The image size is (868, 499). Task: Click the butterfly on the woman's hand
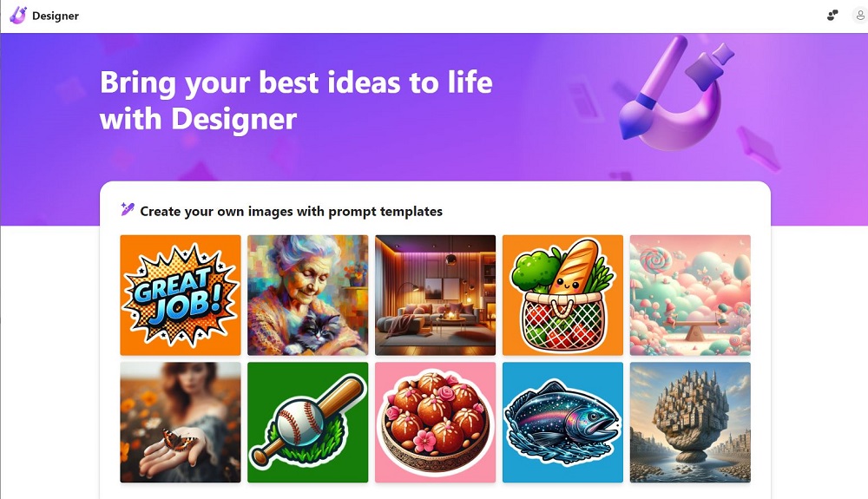[179, 441]
